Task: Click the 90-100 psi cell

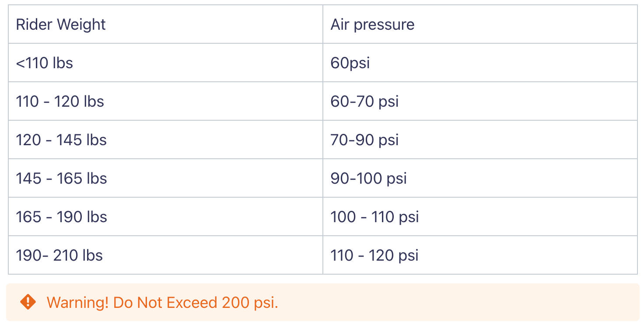Action: pos(368,178)
